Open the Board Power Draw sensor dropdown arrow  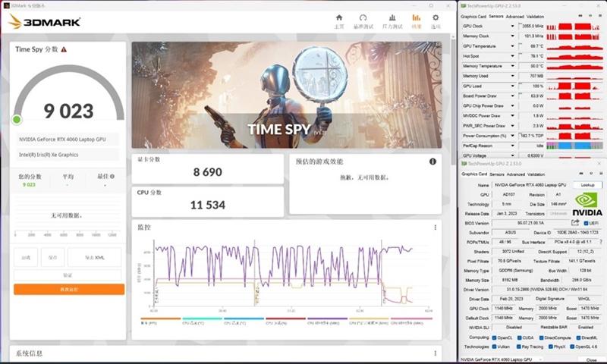coord(513,96)
